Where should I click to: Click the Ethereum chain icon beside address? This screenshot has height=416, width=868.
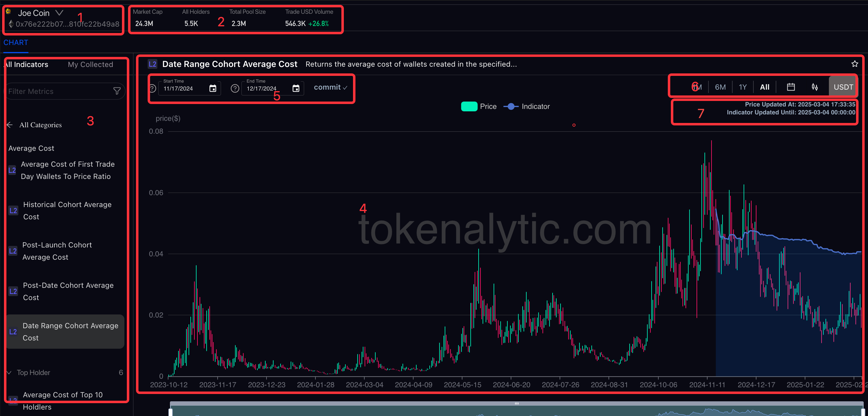(11, 24)
